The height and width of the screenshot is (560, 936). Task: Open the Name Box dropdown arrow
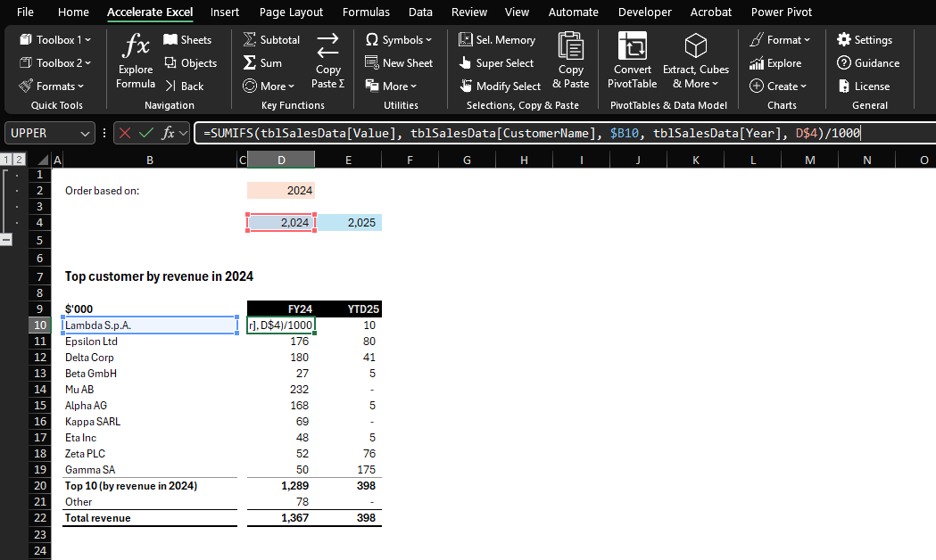pyautogui.click(x=85, y=133)
